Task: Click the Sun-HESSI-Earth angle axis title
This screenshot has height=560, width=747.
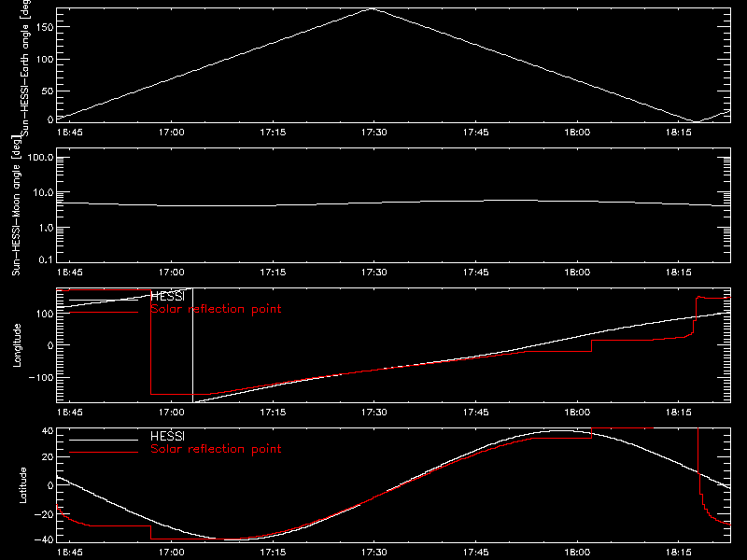Action: coord(25,66)
